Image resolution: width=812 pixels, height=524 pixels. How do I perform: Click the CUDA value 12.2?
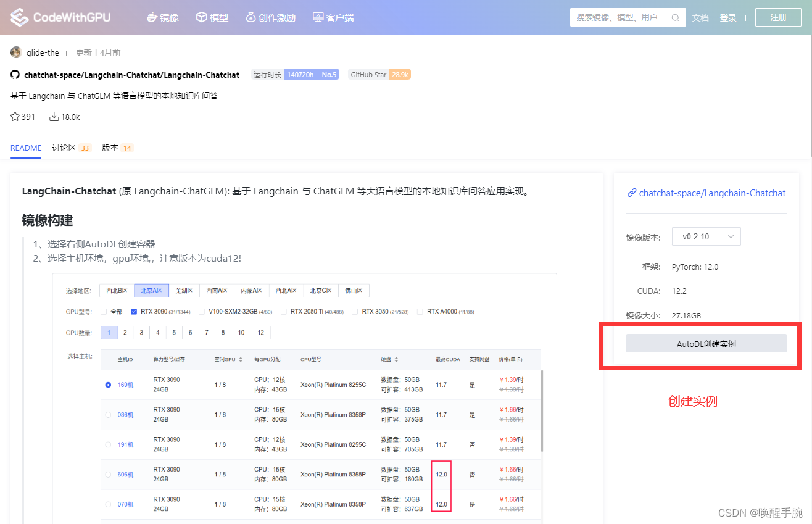(679, 291)
